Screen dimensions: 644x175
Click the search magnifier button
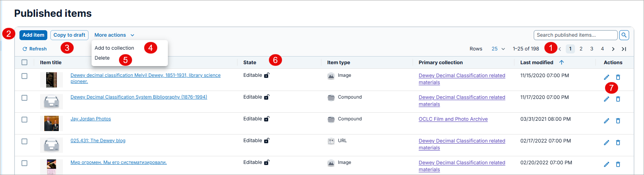click(x=624, y=35)
